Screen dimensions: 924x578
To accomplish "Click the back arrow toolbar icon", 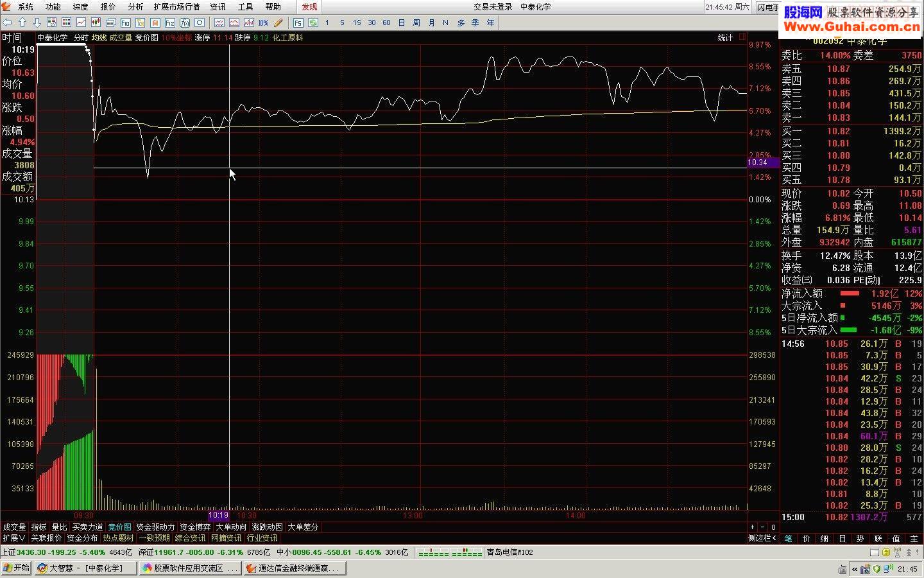I will point(7,22).
